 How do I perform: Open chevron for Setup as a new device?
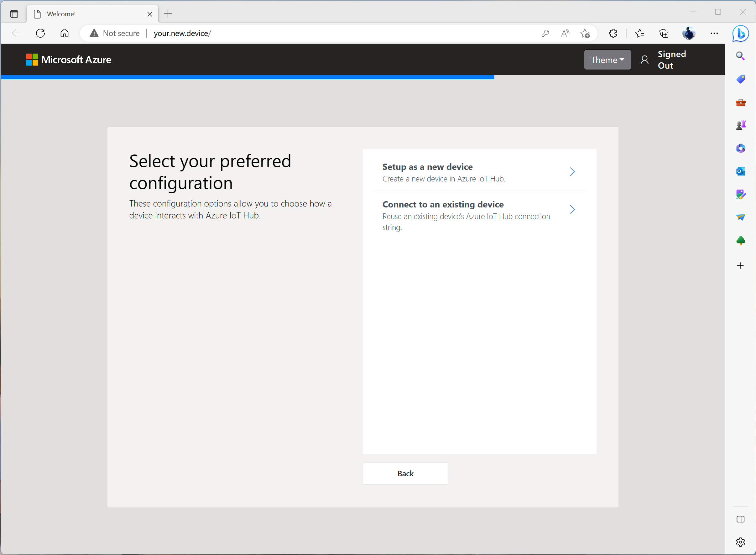pos(572,172)
